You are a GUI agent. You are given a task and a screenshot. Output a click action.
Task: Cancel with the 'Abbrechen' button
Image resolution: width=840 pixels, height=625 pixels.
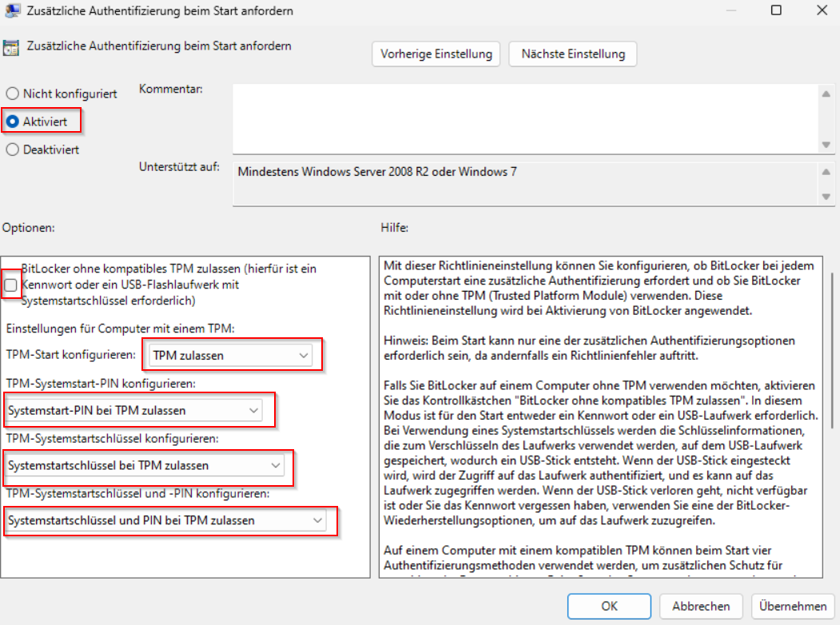pyautogui.click(x=701, y=607)
